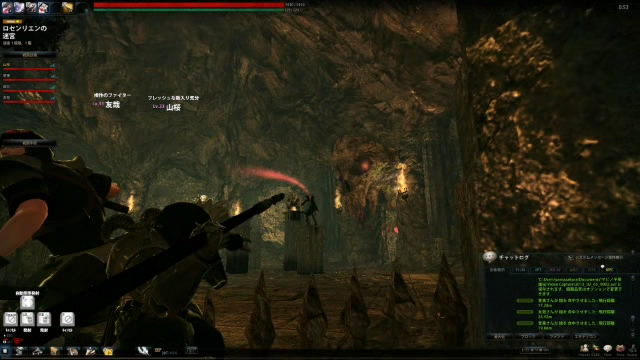640x360 pixels.
Task: Collapse the battle info header bar under dungeon name
Action: point(29,54)
